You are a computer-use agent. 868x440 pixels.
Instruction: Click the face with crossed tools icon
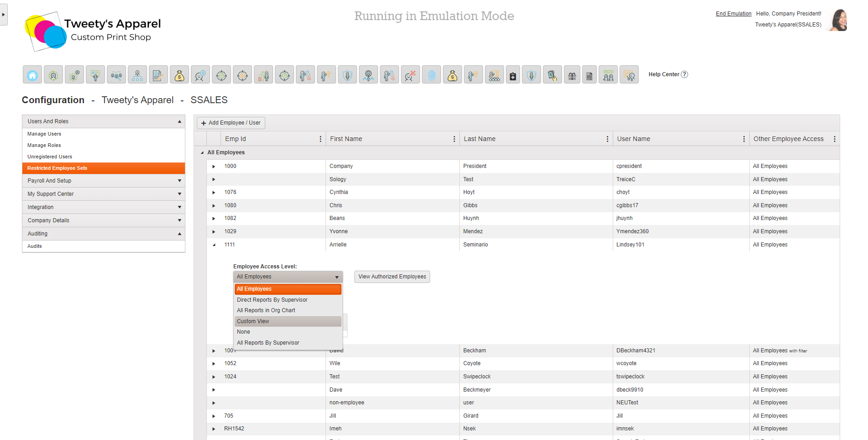[410, 75]
